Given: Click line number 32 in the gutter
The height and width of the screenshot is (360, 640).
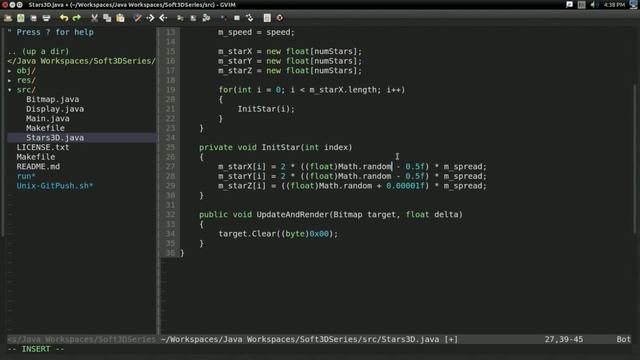Looking at the screenshot, I should click(170, 215).
